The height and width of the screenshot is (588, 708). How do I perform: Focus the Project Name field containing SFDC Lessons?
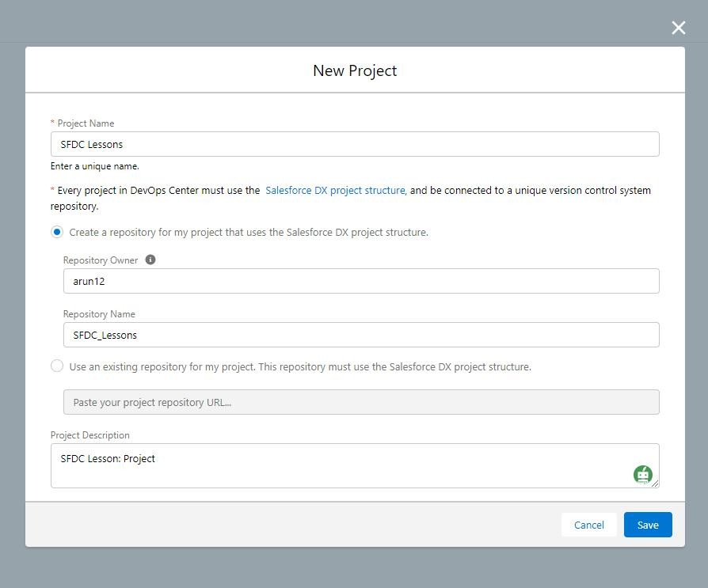point(355,144)
